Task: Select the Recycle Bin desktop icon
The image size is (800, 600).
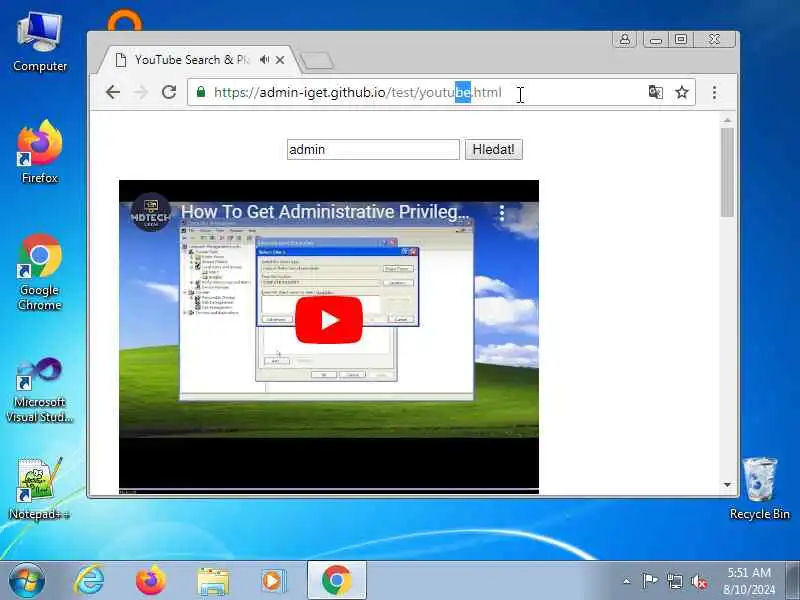Action: (x=760, y=488)
